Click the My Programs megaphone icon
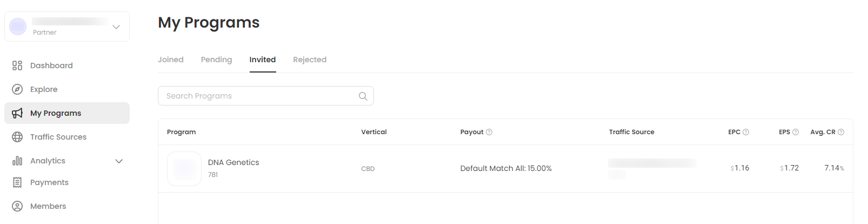 17,113
